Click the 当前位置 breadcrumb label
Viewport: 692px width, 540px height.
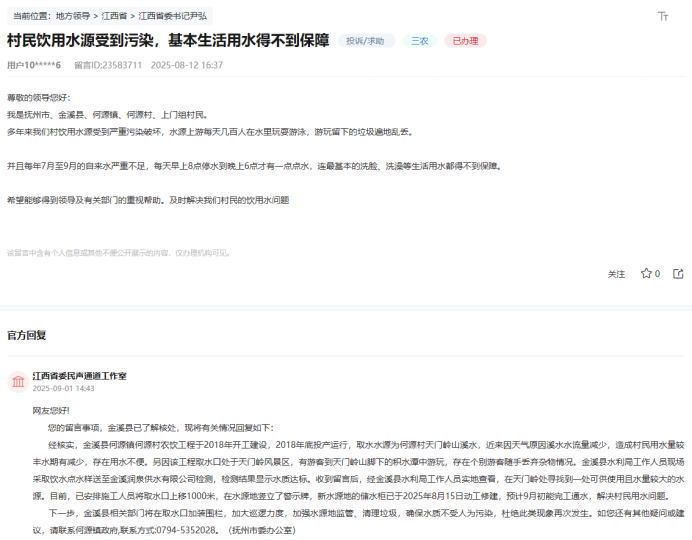click(28, 17)
